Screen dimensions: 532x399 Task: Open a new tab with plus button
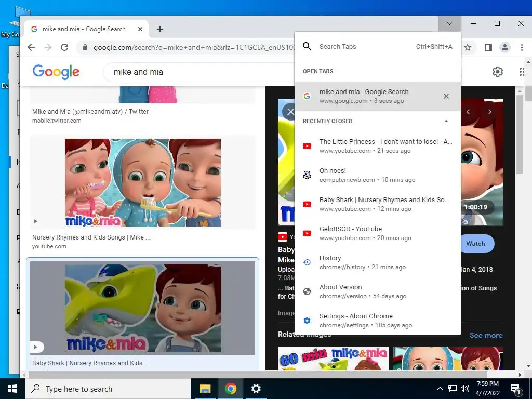coord(160,29)
